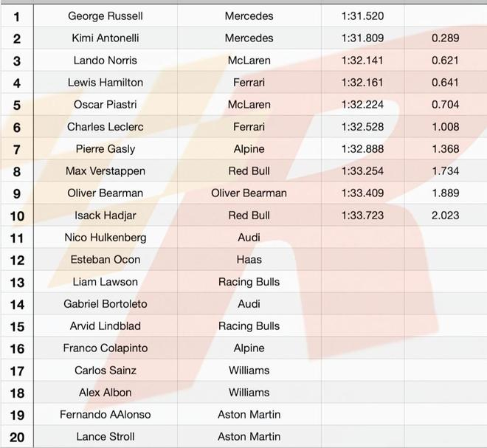Click the 0.704 gap value
Image resolution: width=487 pixels, height=448 pixels.
[x=446, y=104]
